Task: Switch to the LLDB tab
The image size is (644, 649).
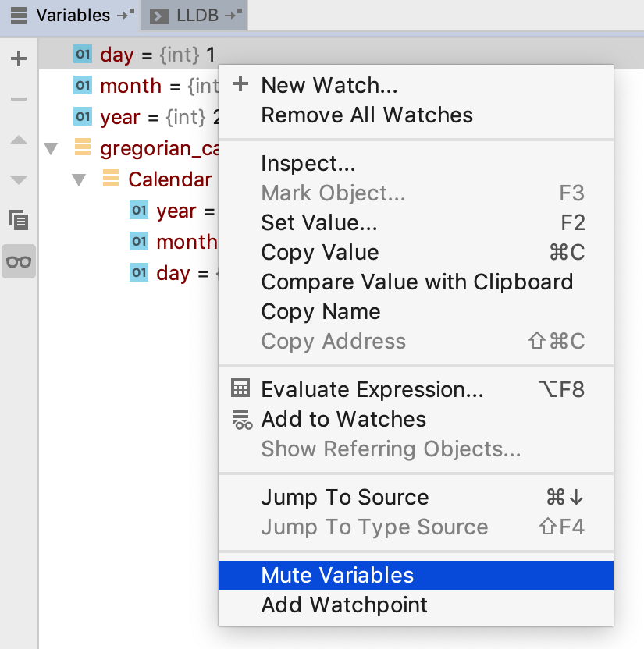Action: tap(195, 16)
